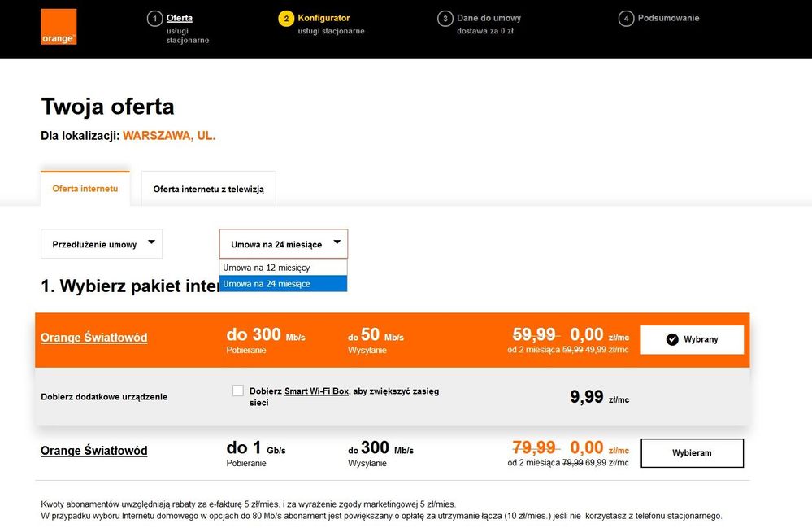Open the Przedłużenie umowy dropdown

click(x=102, y=244)
